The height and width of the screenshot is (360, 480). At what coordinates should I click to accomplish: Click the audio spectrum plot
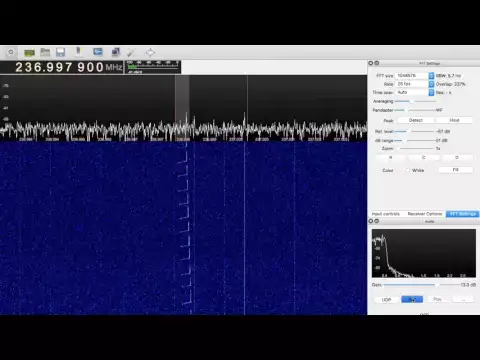pyautogui.click(x=424, y=253)
